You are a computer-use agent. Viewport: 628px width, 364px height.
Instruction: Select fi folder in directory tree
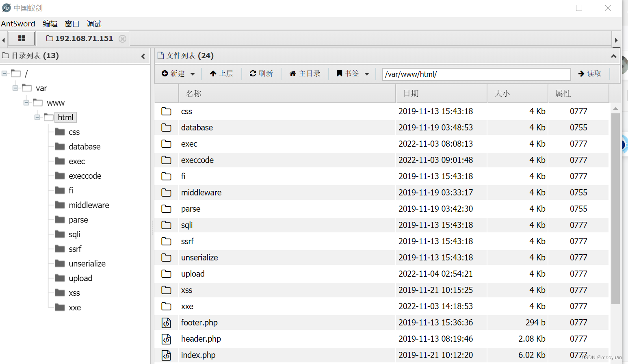tap(71, 191)
